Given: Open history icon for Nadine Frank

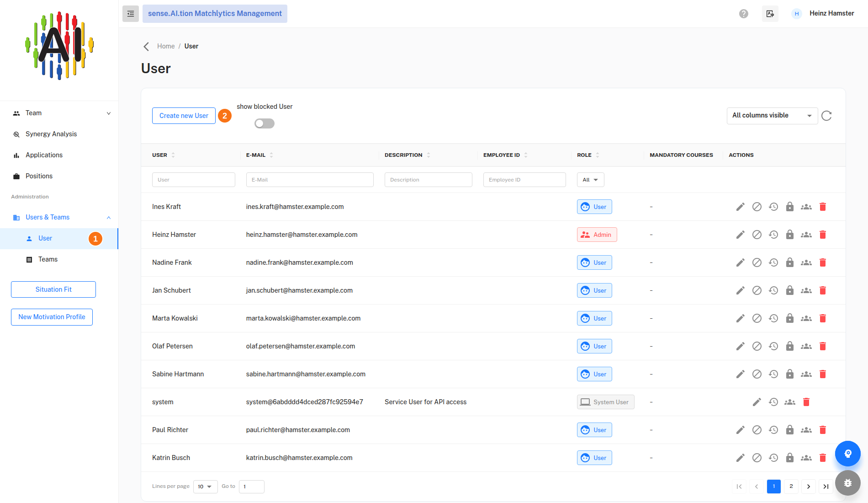Looking at the screenshot, I should 773,262.
